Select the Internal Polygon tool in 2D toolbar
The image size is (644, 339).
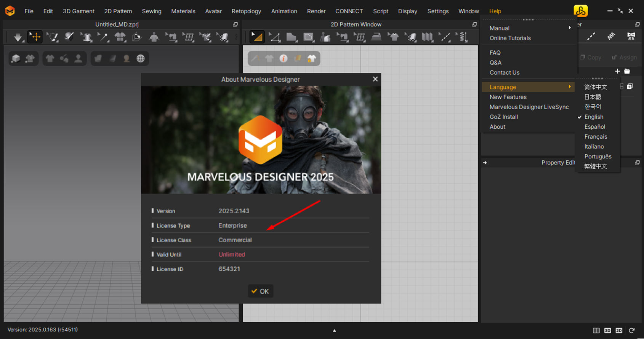[309, 37]
